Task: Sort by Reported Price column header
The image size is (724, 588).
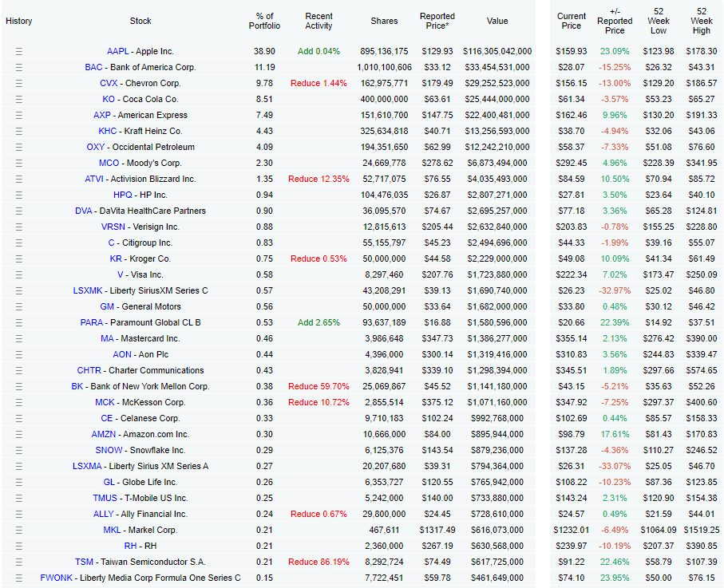Action: tap(437, 22)
